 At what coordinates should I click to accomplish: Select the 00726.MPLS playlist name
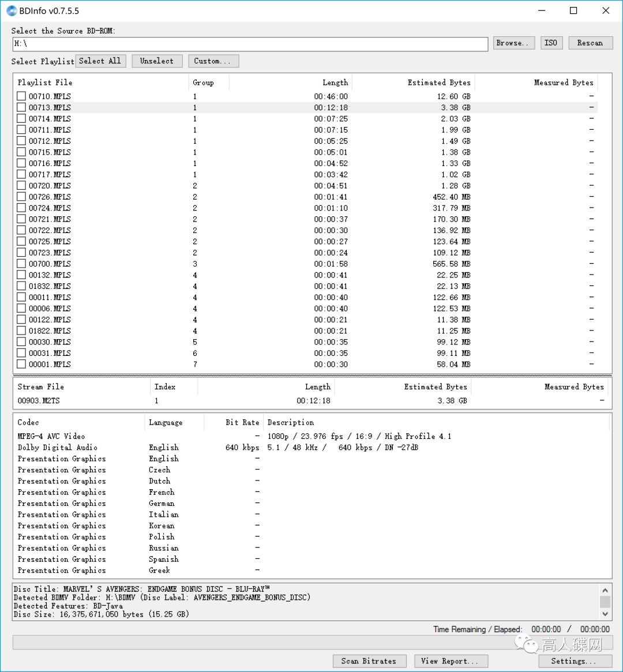click(x=50, y=197)
